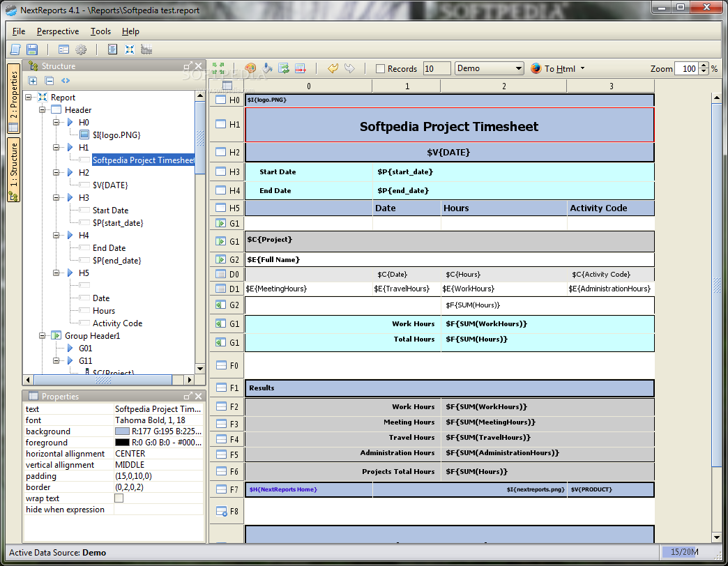Open the color palette icon in layout toolbar
The width and height of the screenshot is (728, 566).
tap(250, 68)
